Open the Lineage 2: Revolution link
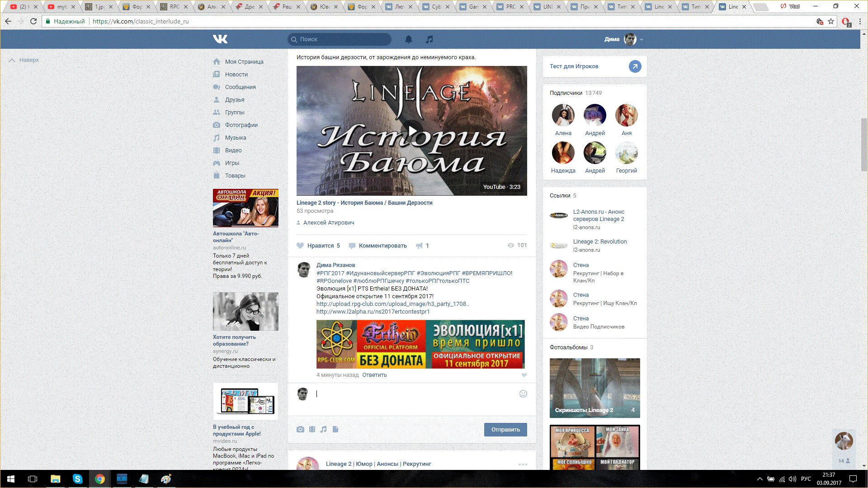The height and width of the screenshot is (488, 868). pos(600,242)
